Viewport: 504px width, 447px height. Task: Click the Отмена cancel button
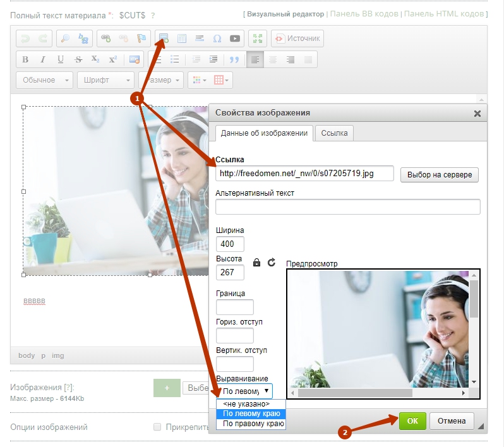(452, 421)
